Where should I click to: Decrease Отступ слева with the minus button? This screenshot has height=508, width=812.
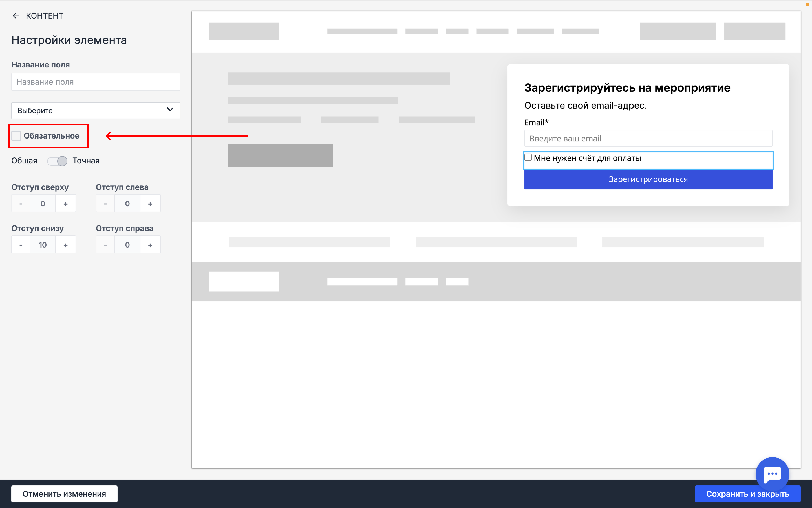point(105,203)
